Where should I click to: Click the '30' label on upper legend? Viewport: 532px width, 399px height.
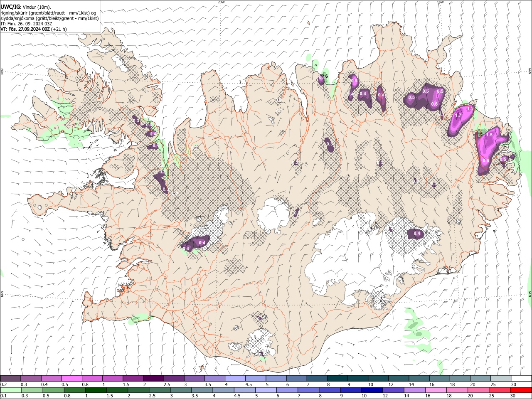[x=513, y=384]
